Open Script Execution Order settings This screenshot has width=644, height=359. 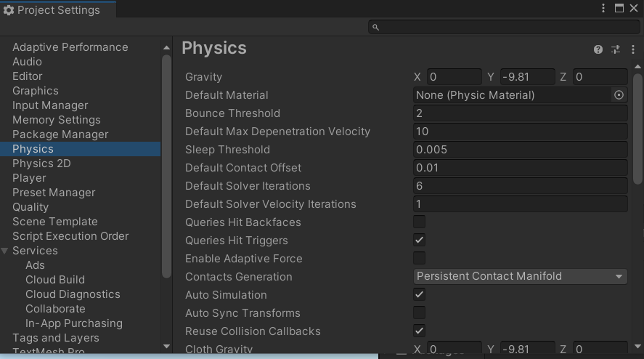pyautogui.click(x=70, y=236)
